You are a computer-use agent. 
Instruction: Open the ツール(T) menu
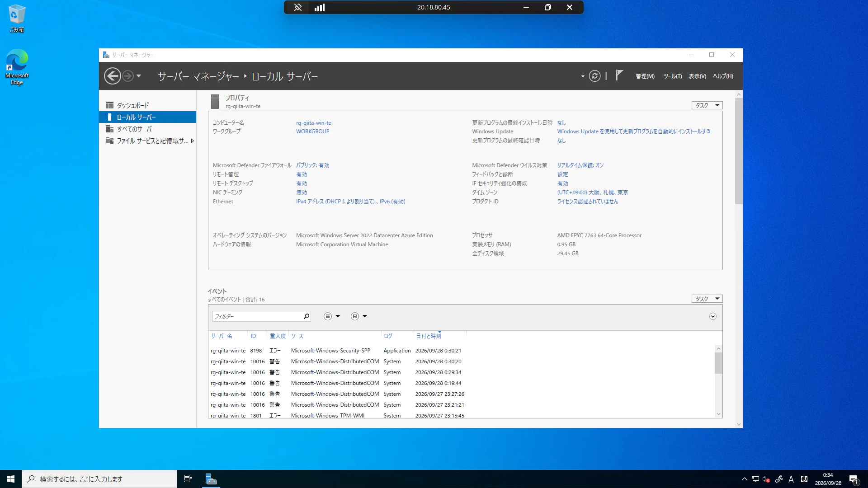(x=672, y=76)
